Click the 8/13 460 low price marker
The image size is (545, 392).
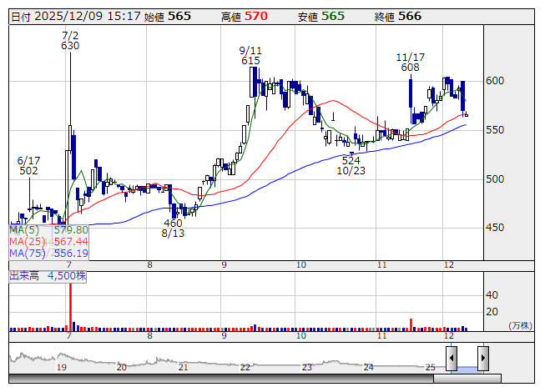coord(173,229)
